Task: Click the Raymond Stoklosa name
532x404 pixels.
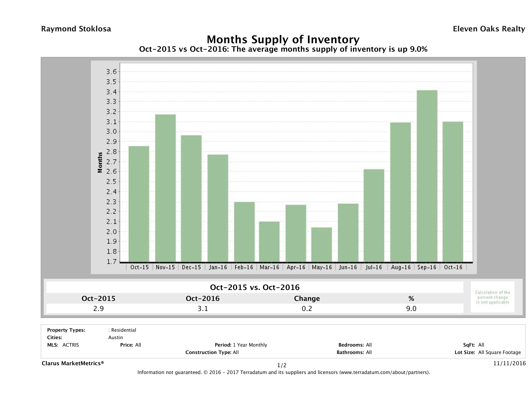Action: 76,29
